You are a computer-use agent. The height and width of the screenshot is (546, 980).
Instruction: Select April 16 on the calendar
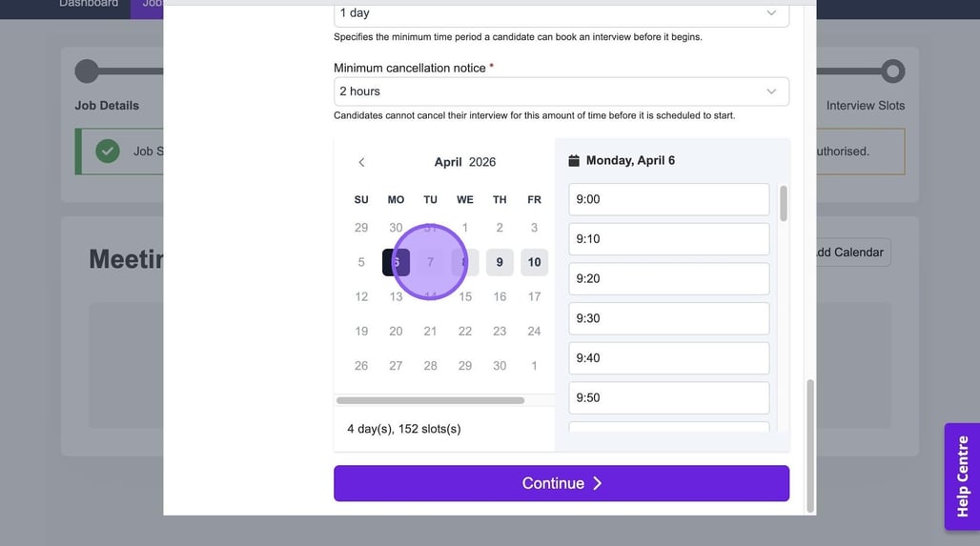(x=500, y=296)
